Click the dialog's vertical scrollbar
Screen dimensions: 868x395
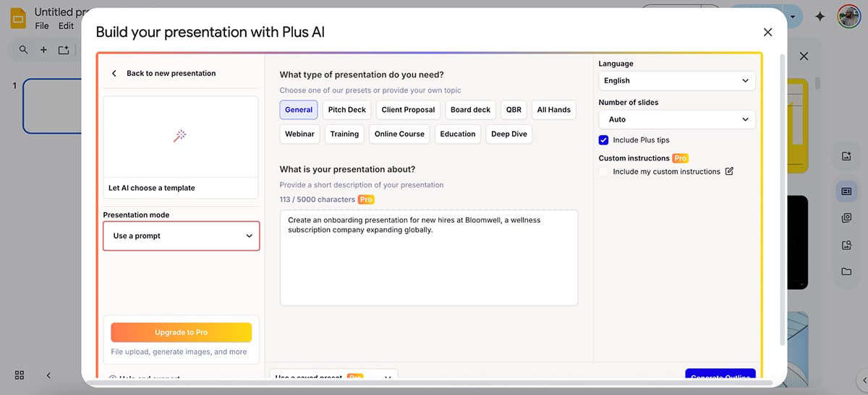781,199
